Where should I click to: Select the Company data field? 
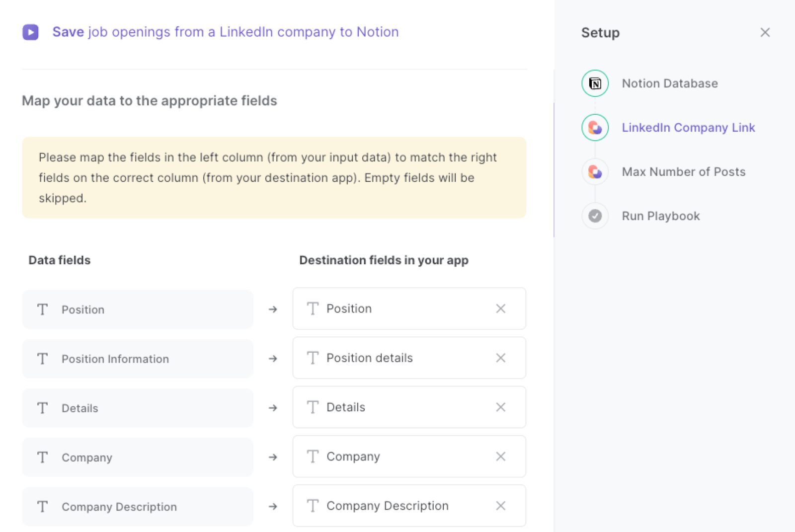[x=137, y=457]
